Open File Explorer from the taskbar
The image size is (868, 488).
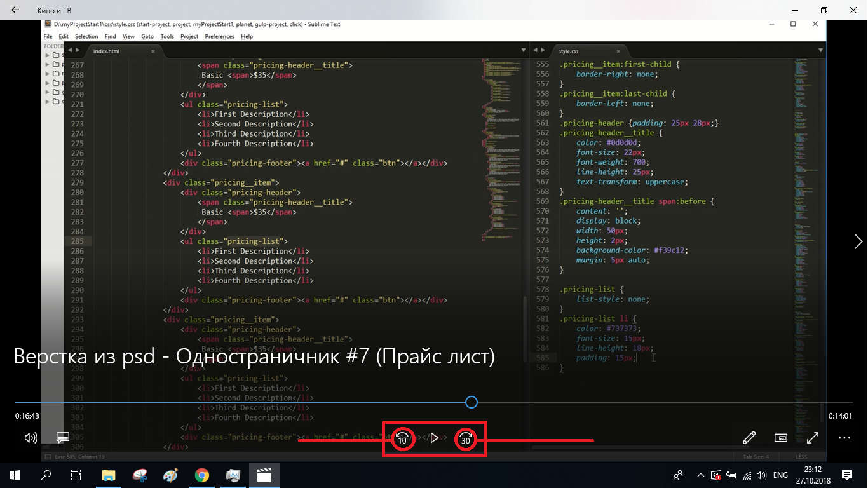[x=109, y=475]
